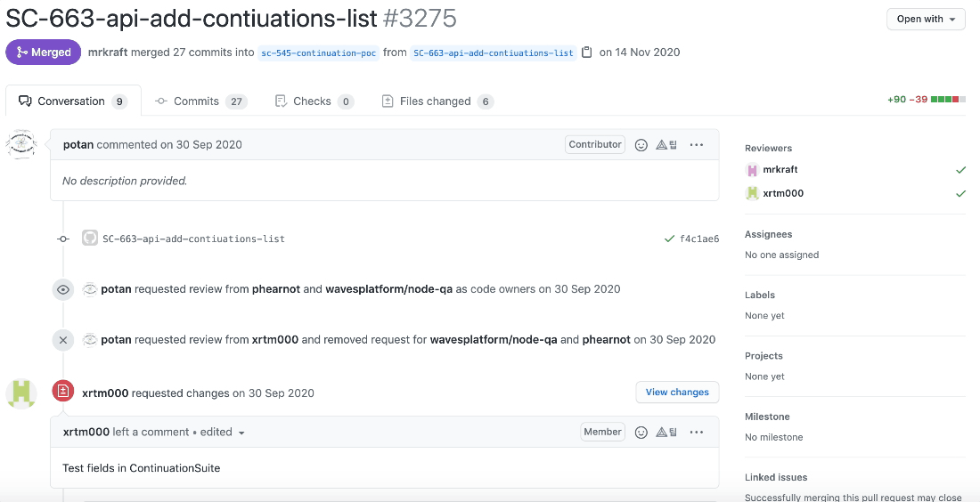Open mrkraft reviewer profile link
980x502 pixels.
point(780,169)
